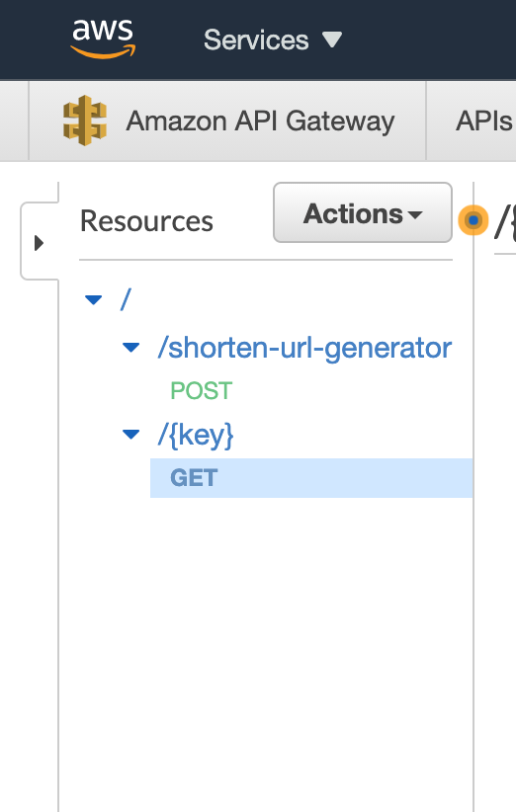Go to the APIs breadcrumb

[484, 122]
